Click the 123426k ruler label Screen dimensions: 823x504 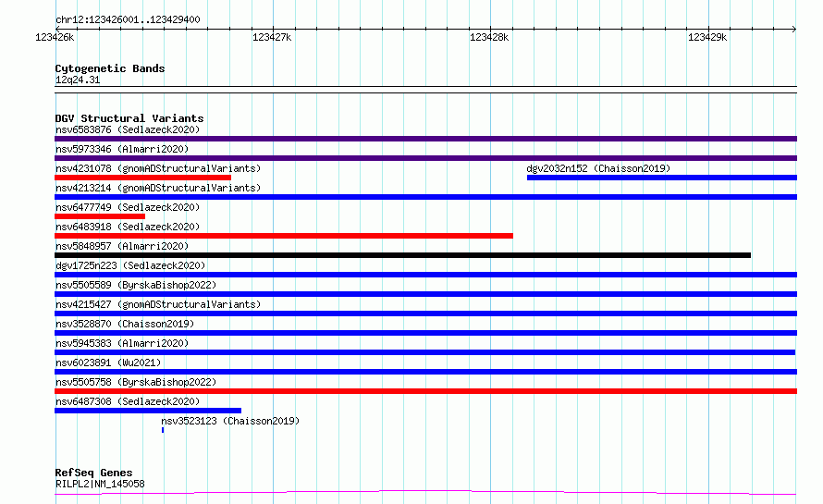(x=55, y=37)
